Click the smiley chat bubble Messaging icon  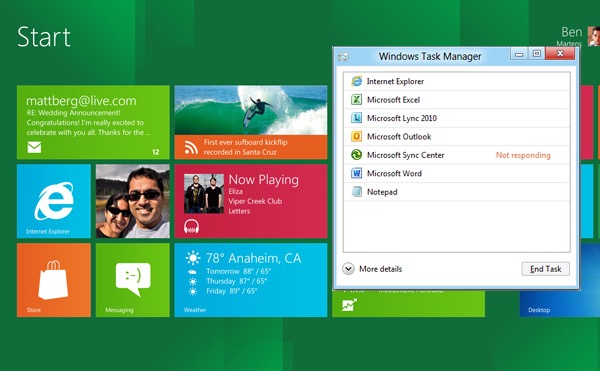pos(133,279)
